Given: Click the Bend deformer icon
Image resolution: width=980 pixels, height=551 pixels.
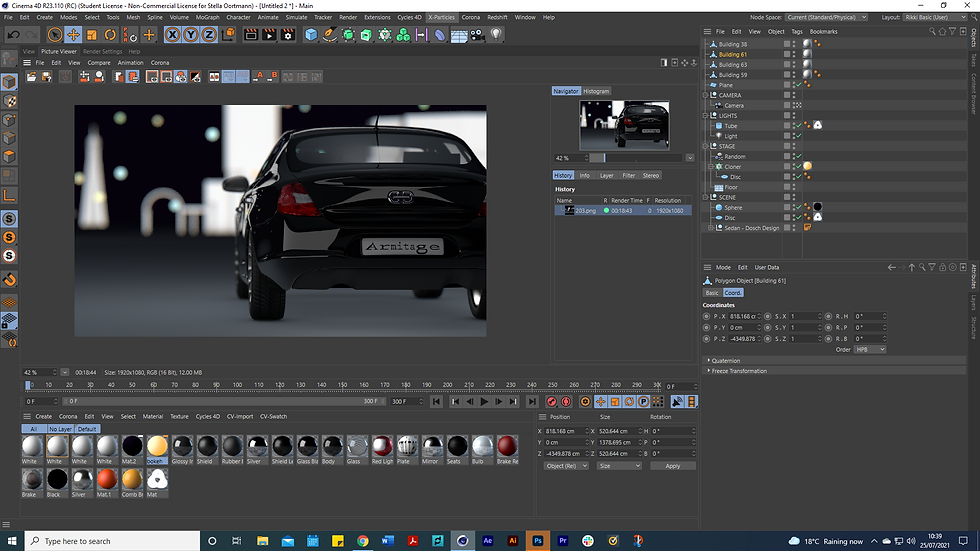Looking at the screenshot, I should [x=440, y=35].
